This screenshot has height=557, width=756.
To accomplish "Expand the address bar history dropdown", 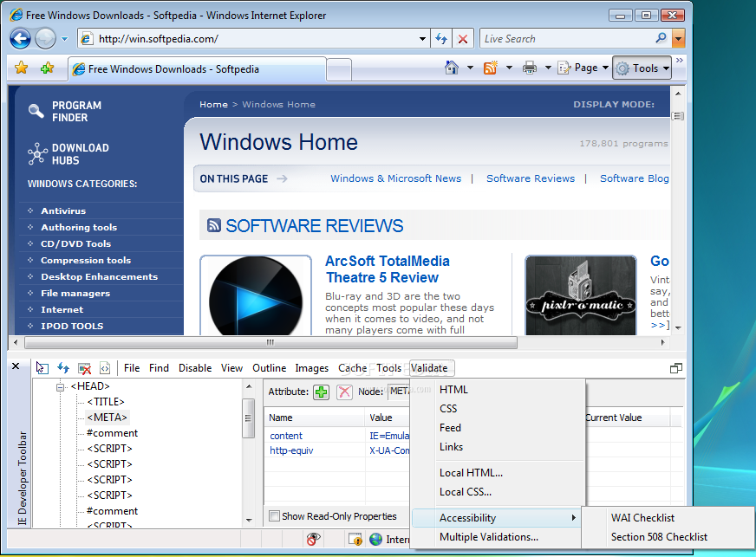I will click(x=422, y=38).
